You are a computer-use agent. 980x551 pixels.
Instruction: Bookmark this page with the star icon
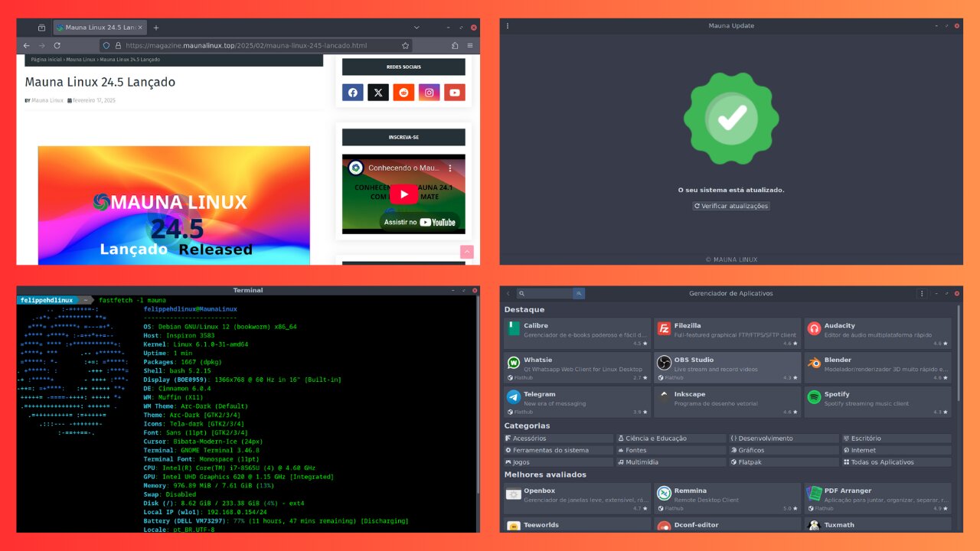(405, 46)
